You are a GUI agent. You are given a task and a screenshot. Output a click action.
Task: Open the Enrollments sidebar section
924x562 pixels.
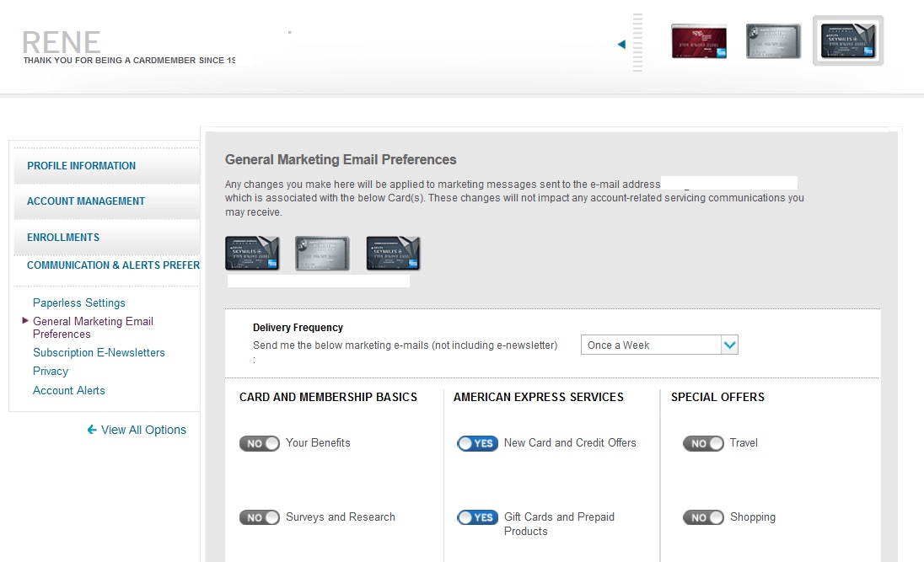[63, 238]
